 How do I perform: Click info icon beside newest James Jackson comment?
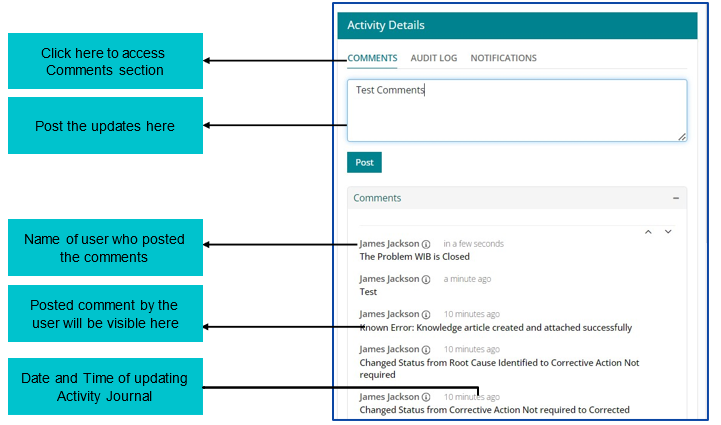[x=426, y=244]
